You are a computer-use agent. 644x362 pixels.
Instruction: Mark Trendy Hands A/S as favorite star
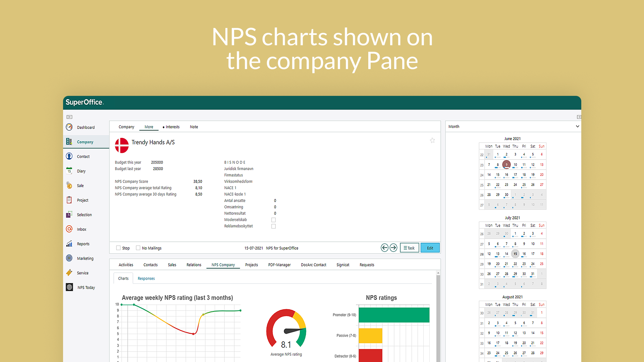pyautogui.click(x=432, y=140)
